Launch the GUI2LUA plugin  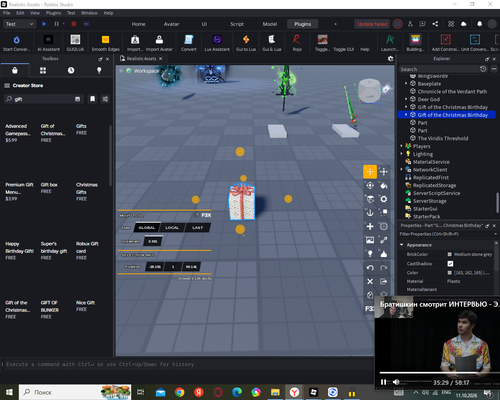(x=75, y=43)
